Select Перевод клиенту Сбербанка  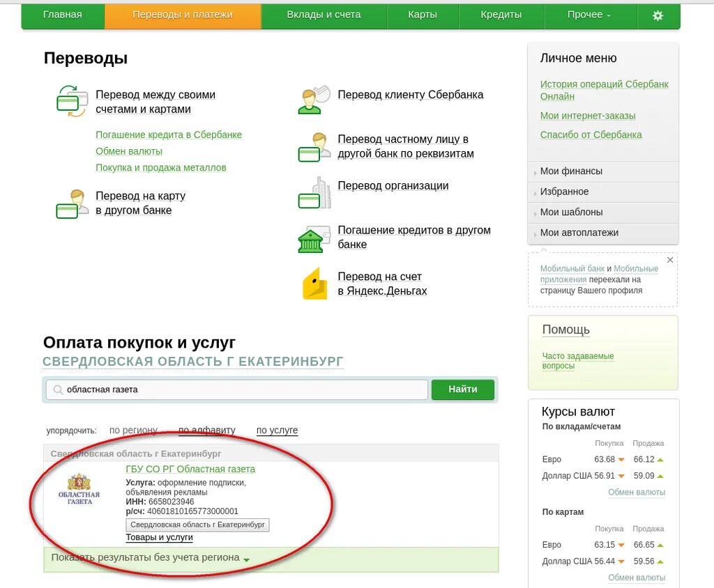point(410,95)
